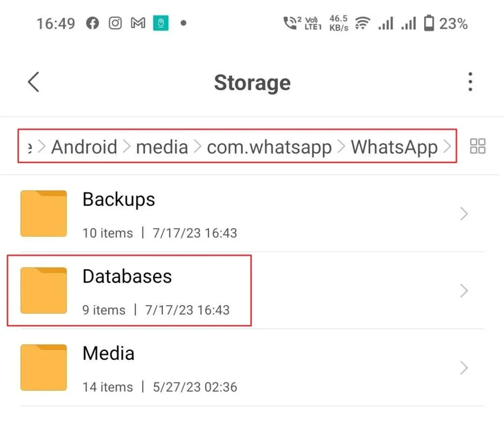
Task: Expand the Backups folder row chevron
Action: (x=464, y=213)
